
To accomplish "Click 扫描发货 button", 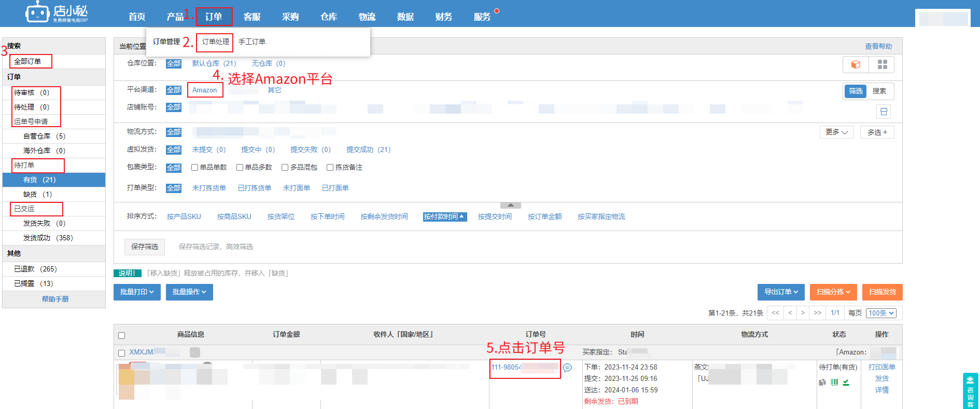I will [x=883, y=292].
